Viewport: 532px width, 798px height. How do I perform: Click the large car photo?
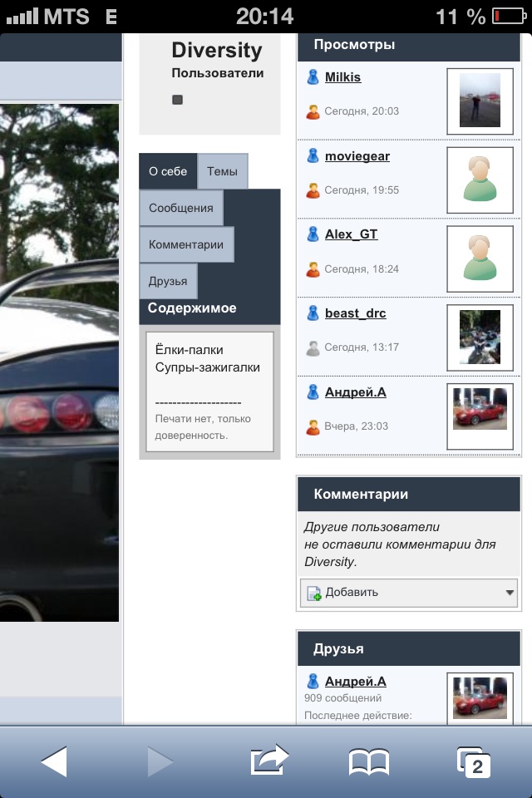pyautogui.click(x=60, y=362)
